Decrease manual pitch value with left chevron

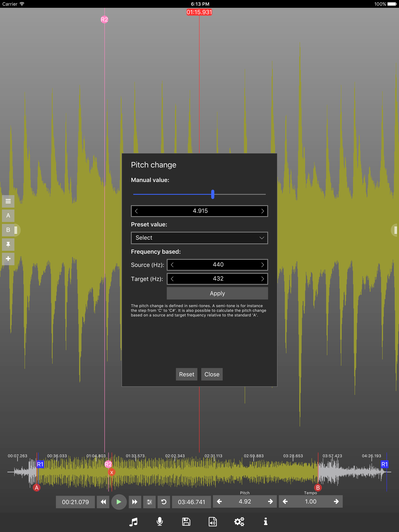pyautogui.click(x=136, y=211)
